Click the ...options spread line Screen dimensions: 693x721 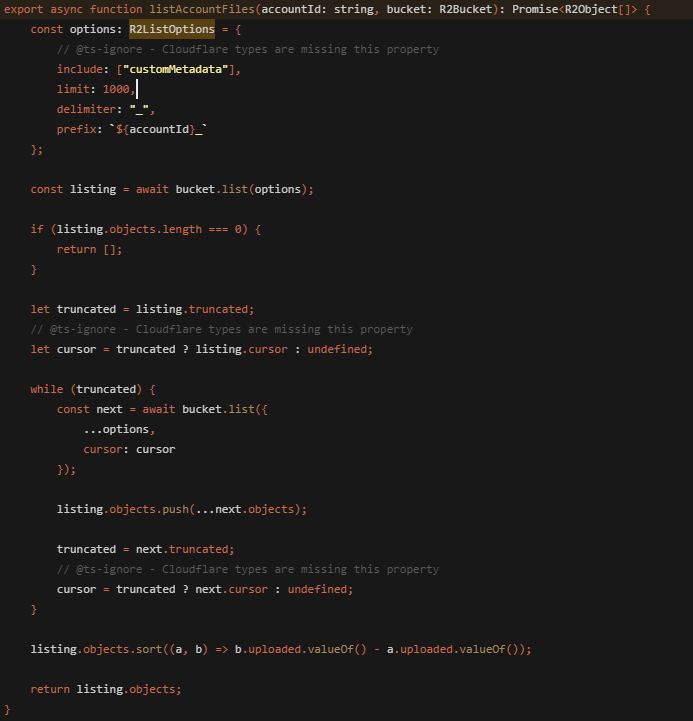[x=119, y=429]
